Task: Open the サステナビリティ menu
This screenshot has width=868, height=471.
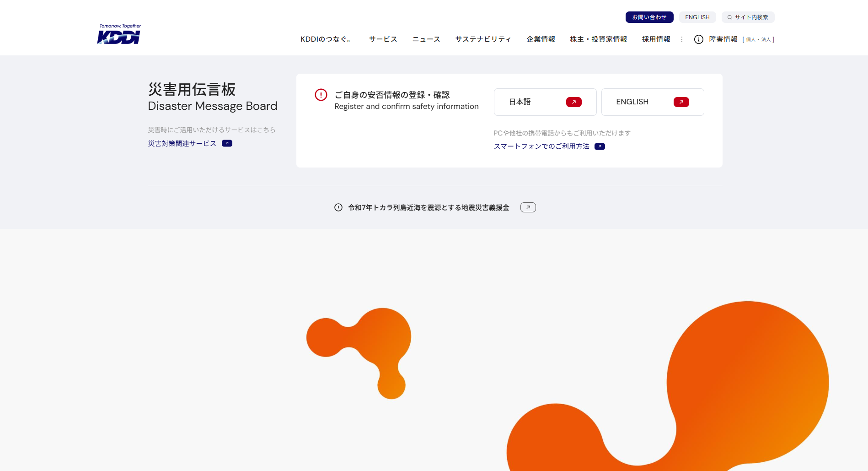Action: click(483, 39)
